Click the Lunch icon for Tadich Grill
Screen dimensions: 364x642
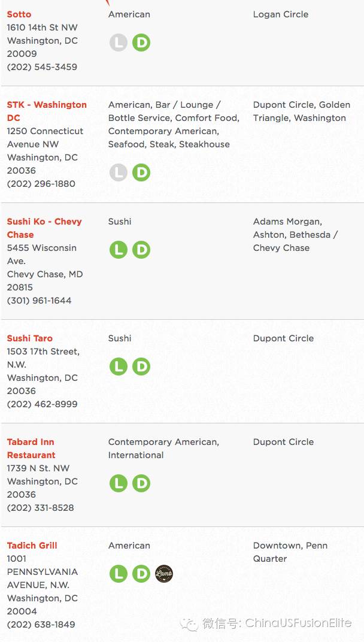tap(119, 574)
